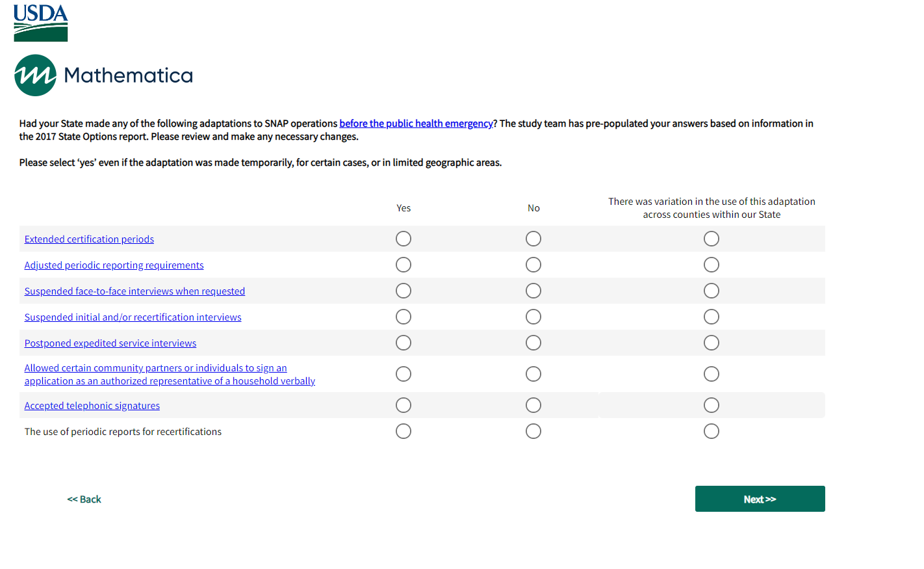Open 'before the public health emergency' link
Image resolution: width=924 pixels, height=569 pixels.
pos(416,124)
